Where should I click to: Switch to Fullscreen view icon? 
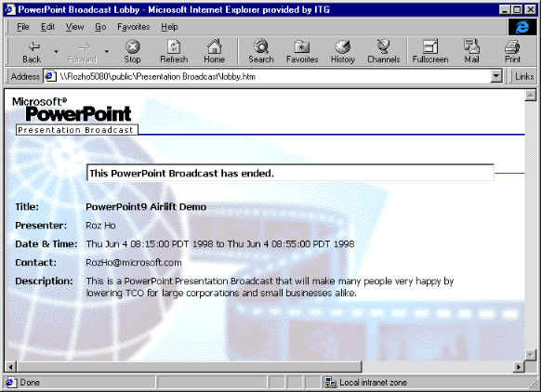tap(430, 46)
